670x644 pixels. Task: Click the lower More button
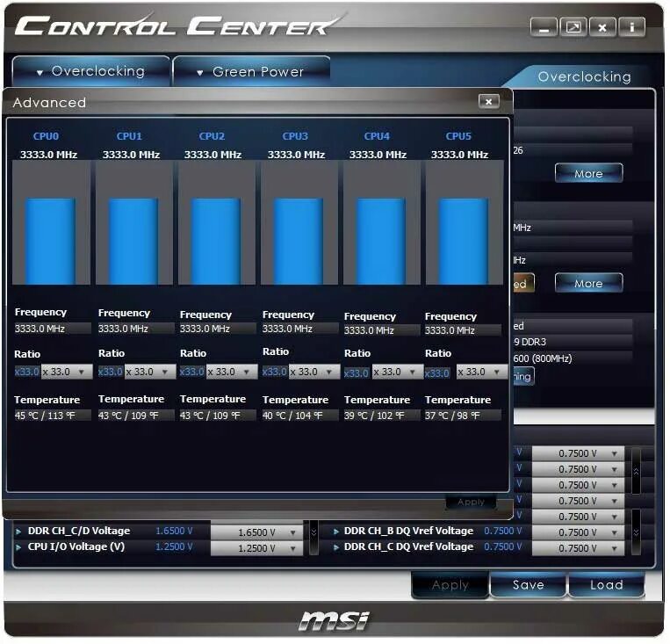pos(588,284)
